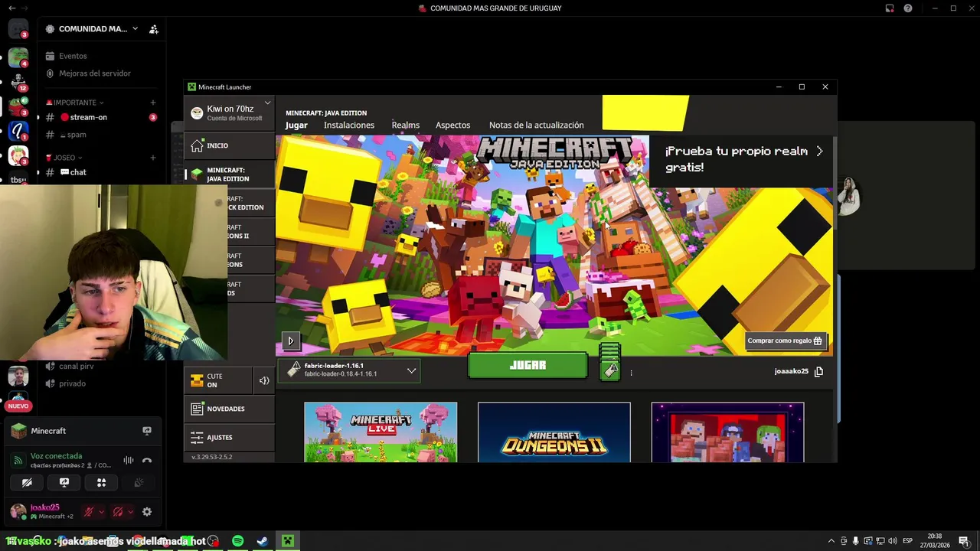The width and height of the screenshot is (980, 551).
Task: Open the Discord help icon in title bar
Action: tap(908, 8)
